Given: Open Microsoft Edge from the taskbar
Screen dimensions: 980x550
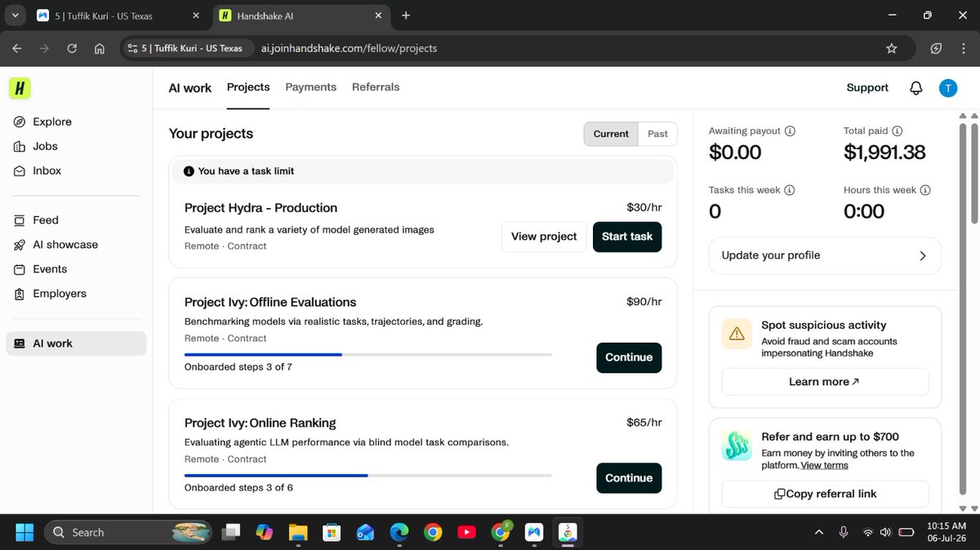Looking at the screenshot, I should pos(399,532).
